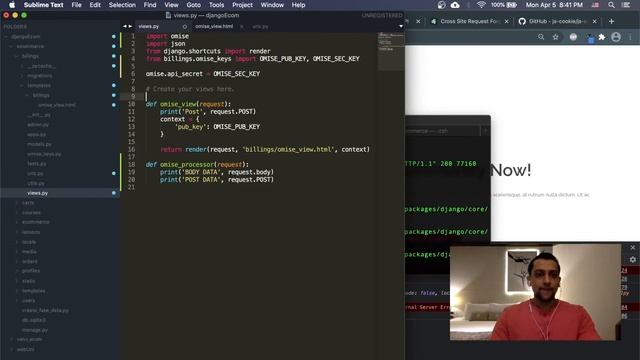Image resolution: width=640 pixels, height=360 pixels.
Task: Collapse the templates folder under billings
Action: click(x=22, y=85)
